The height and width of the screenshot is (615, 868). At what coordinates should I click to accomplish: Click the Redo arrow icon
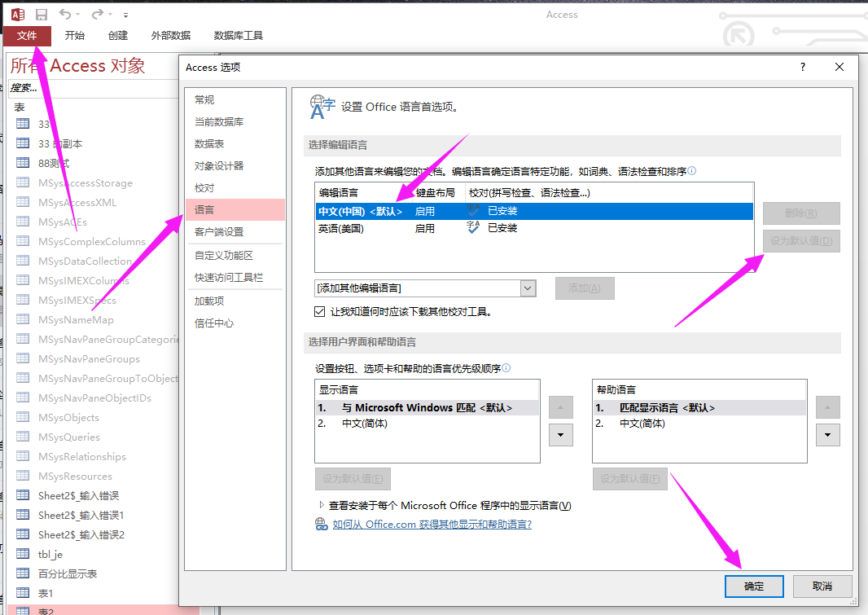click(98, 14)
